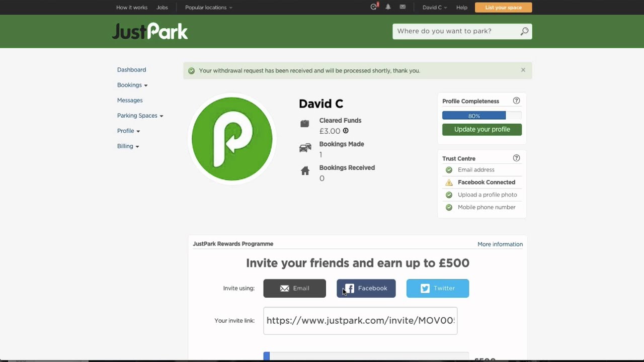Click the wallet icon beside Cleared Funds

click(x=305, y=124)
